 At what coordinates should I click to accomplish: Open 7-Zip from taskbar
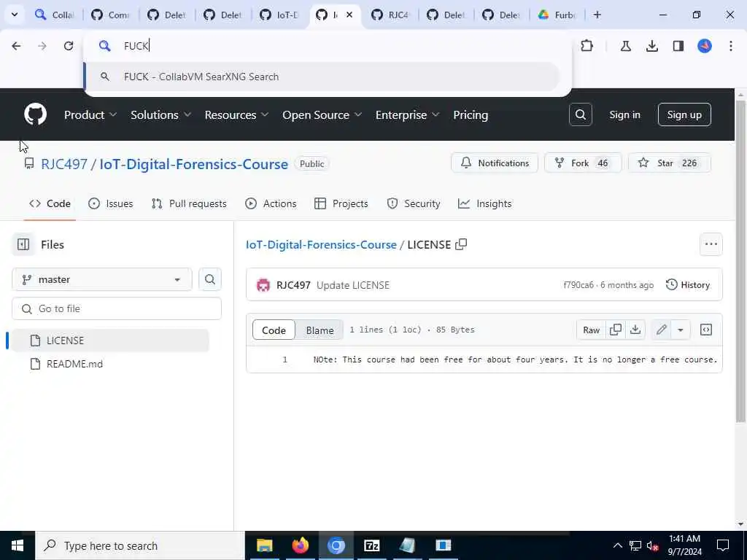(371, 545)
